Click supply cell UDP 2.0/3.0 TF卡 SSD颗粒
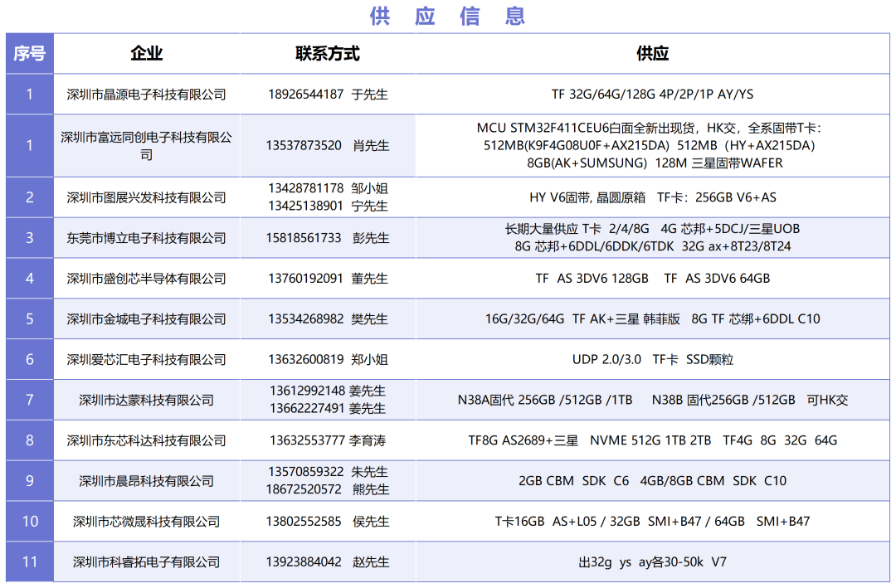Image resolution: width=896 pixels, height=588 pixels. coord(653,360)
